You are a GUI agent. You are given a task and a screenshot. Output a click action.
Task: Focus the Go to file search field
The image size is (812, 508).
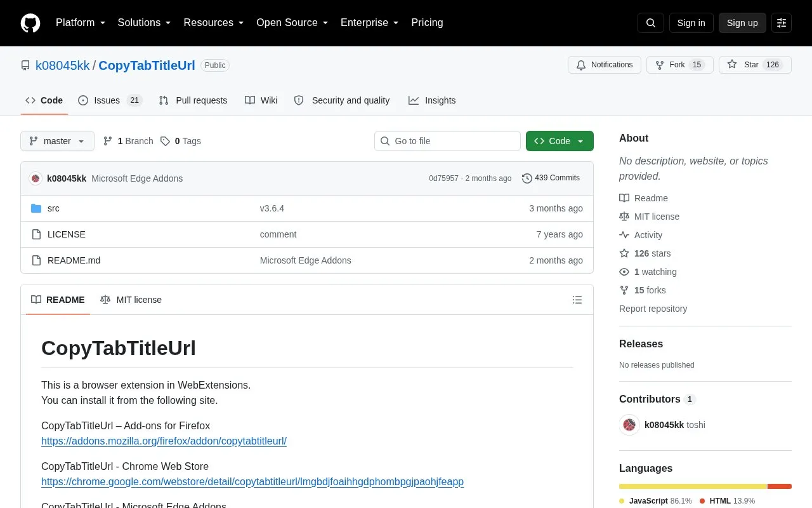(447, 141)
